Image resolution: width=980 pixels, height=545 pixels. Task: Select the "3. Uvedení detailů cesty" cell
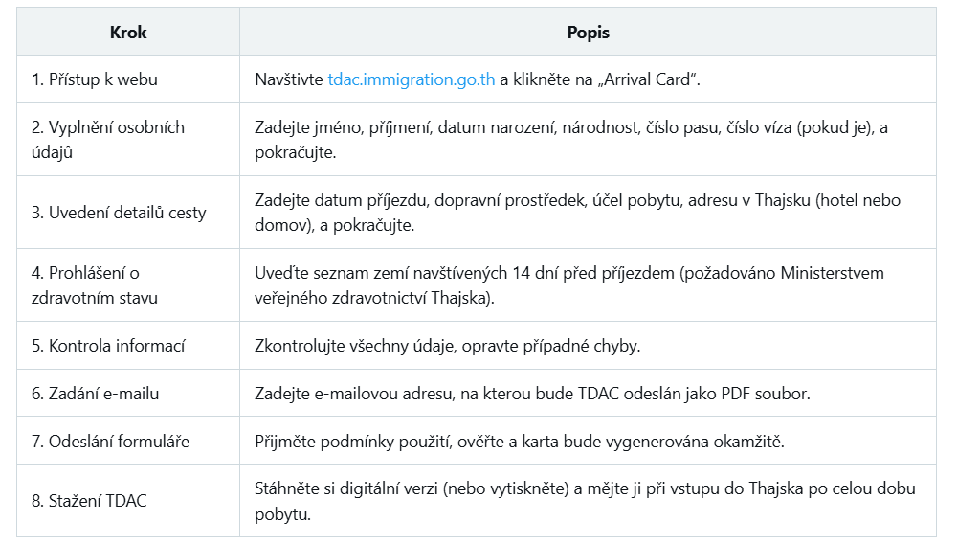tap(119, 213)
